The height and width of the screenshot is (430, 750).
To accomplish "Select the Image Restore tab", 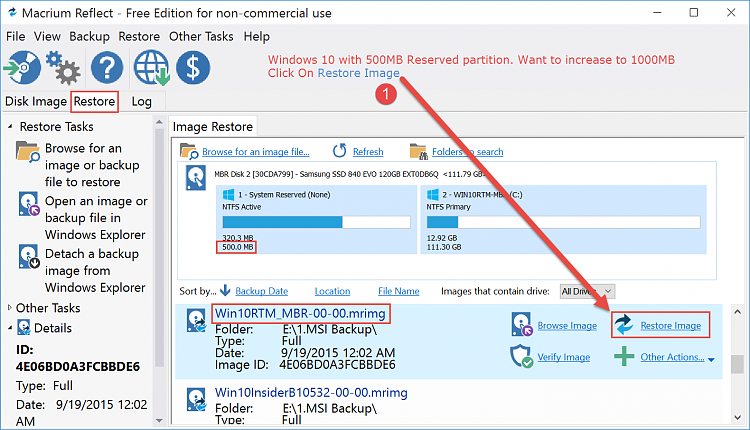I will (213, 127).
